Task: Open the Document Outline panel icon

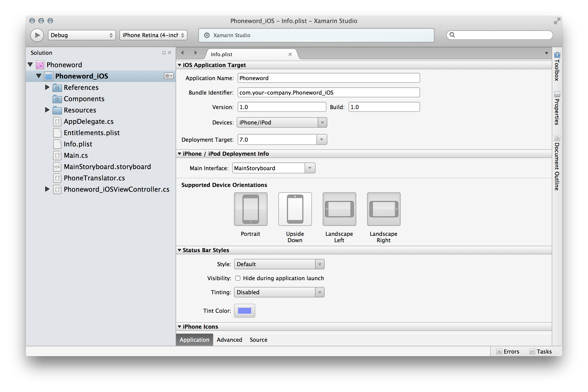Action: [x=557, y=138]
